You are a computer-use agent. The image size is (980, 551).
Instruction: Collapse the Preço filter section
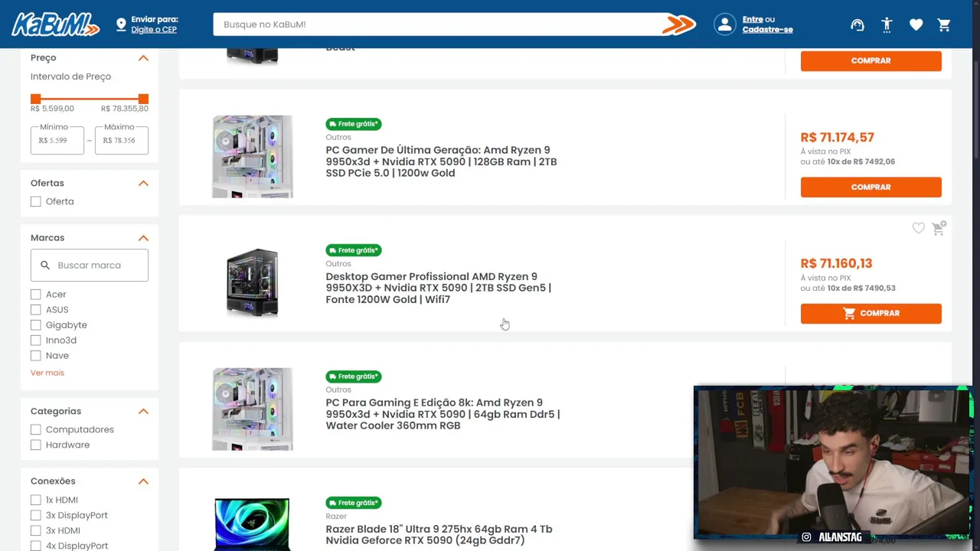click(x=143, y=57)
